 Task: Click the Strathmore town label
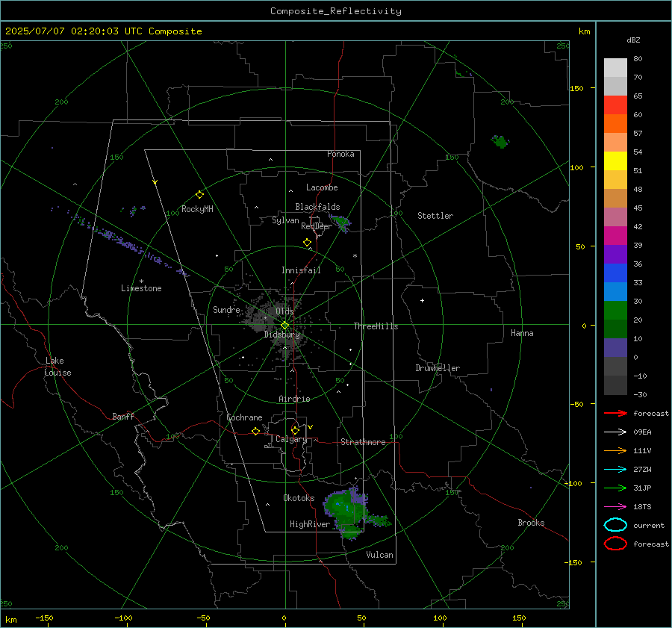(x=363, y=442)
